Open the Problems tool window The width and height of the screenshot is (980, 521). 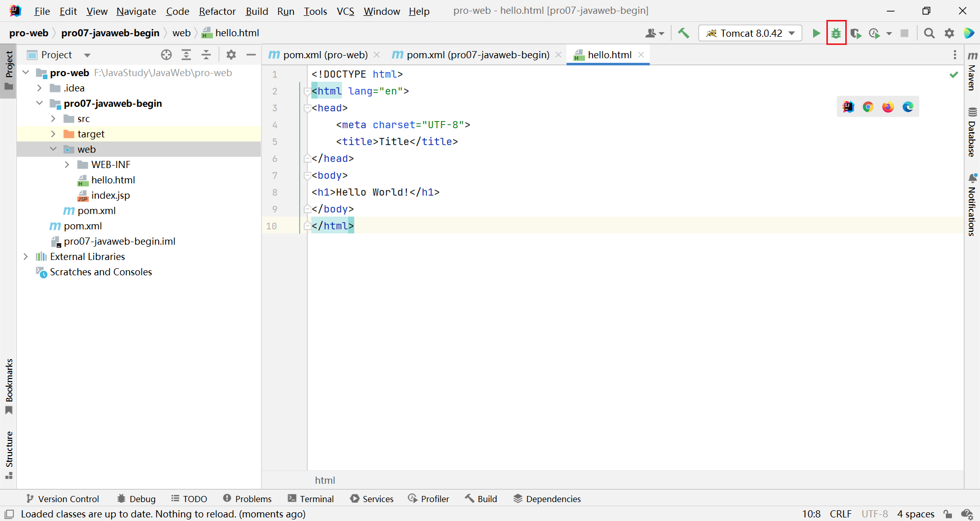tap(248, 499)
